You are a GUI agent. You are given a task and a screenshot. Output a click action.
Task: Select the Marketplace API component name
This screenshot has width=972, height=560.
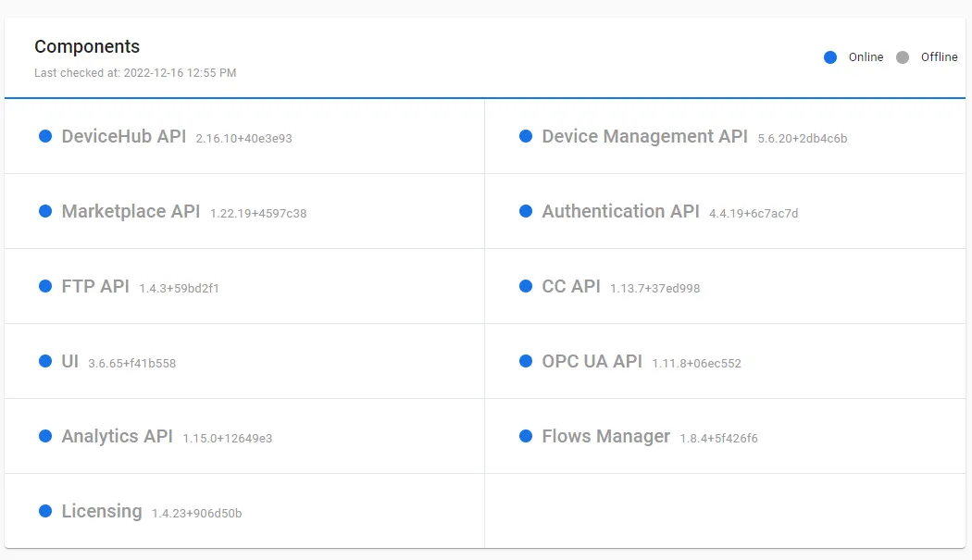pyautogui.click(x=131, y=211)
